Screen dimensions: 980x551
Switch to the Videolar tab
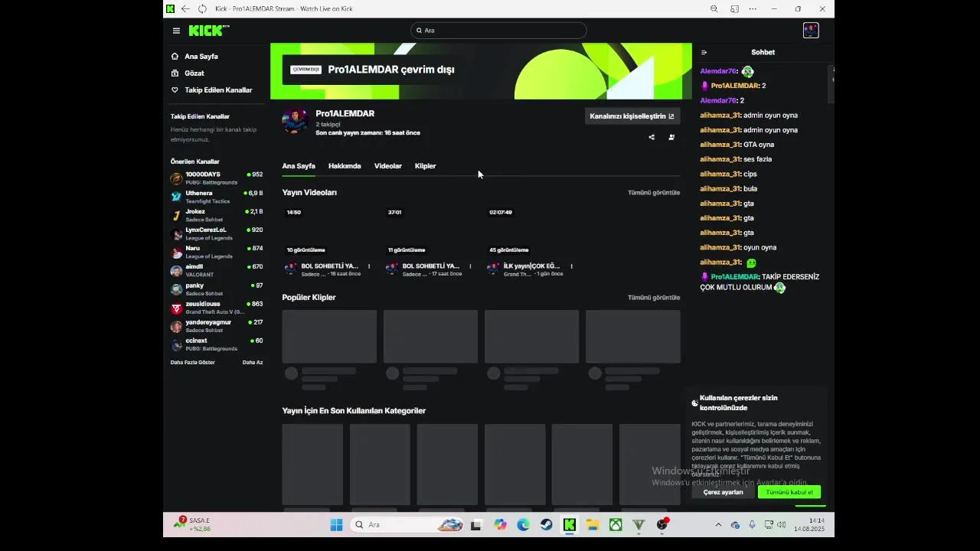pyautogui.click(x=388, y=166)
